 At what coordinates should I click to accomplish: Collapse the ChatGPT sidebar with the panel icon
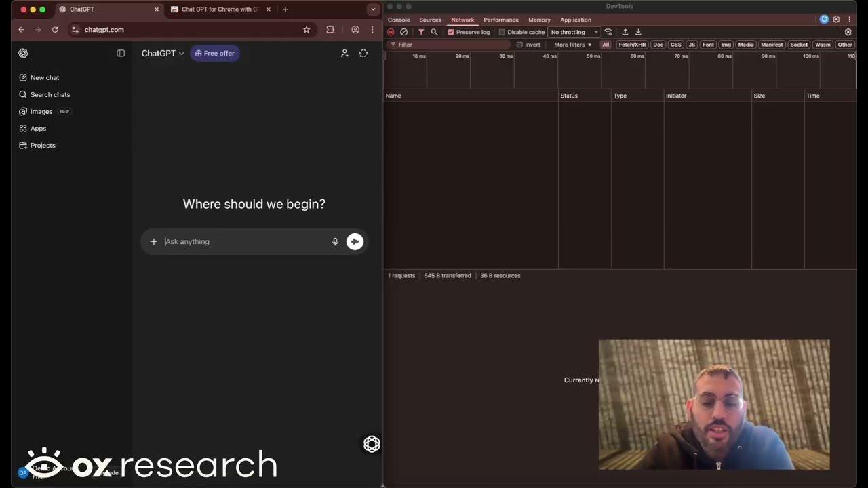pyautogui.click(x=121, y=53)
